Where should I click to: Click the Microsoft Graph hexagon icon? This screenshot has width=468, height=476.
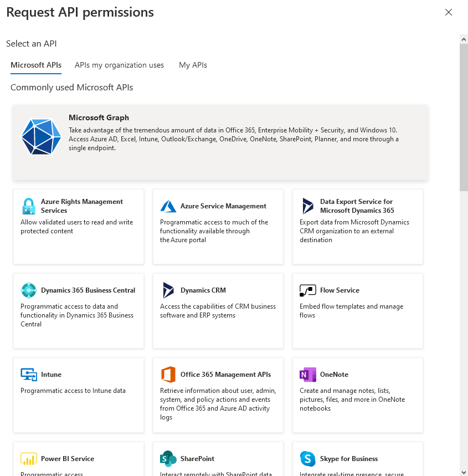coord(42,136)
